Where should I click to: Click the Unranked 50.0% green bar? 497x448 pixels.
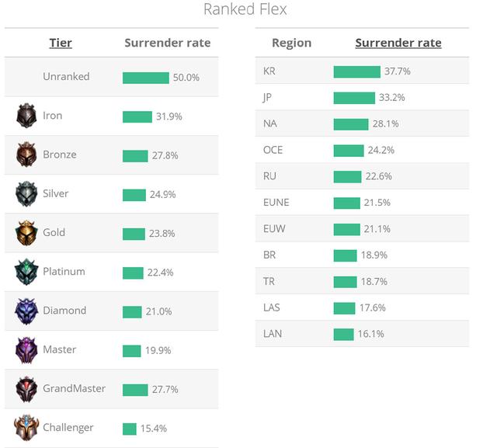click(x=146, y=78)
